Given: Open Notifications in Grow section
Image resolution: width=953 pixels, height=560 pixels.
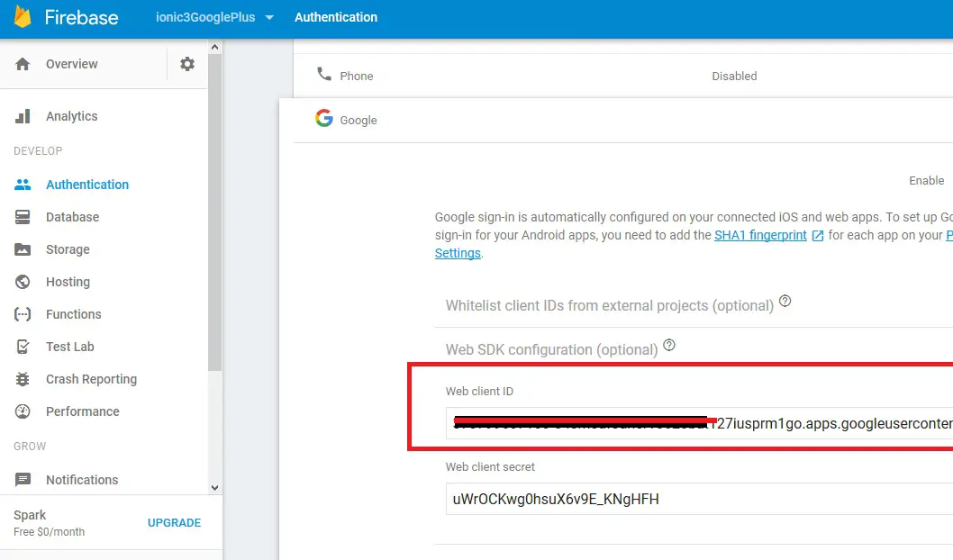Looking at the screenshot, I should [82, 480].
